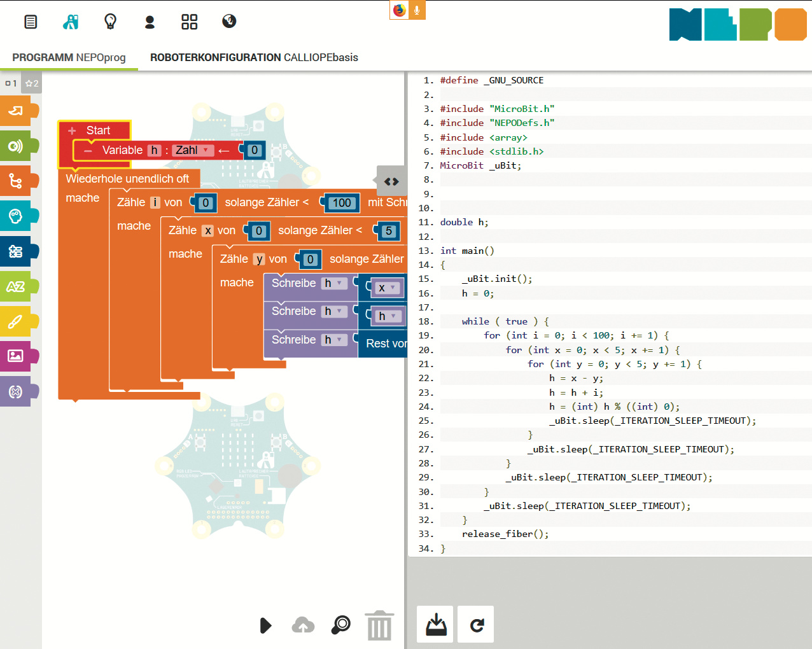
Task: Click the robot selection icon
Action: pyautogui.click(x=71, y=22)
